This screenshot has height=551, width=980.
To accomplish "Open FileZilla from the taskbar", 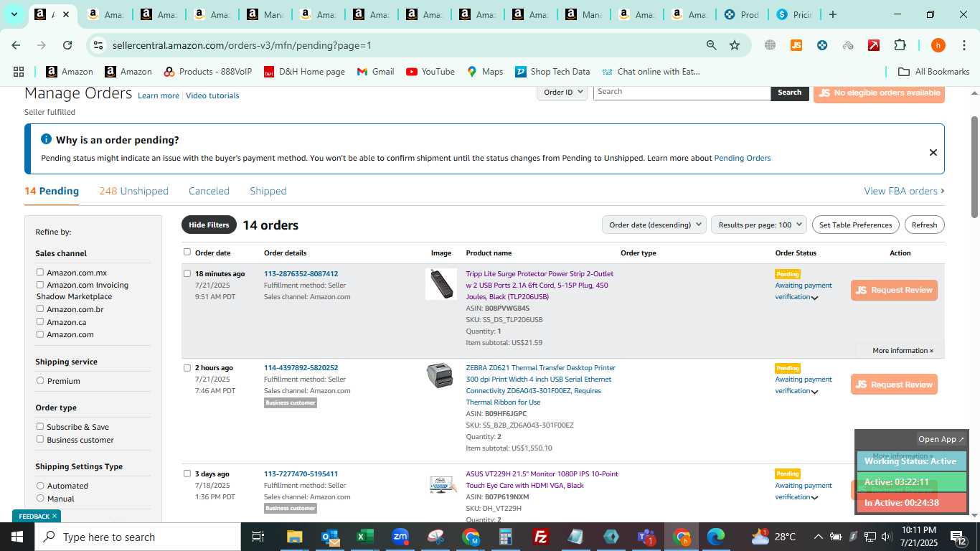I will click(x=541, y=537).
